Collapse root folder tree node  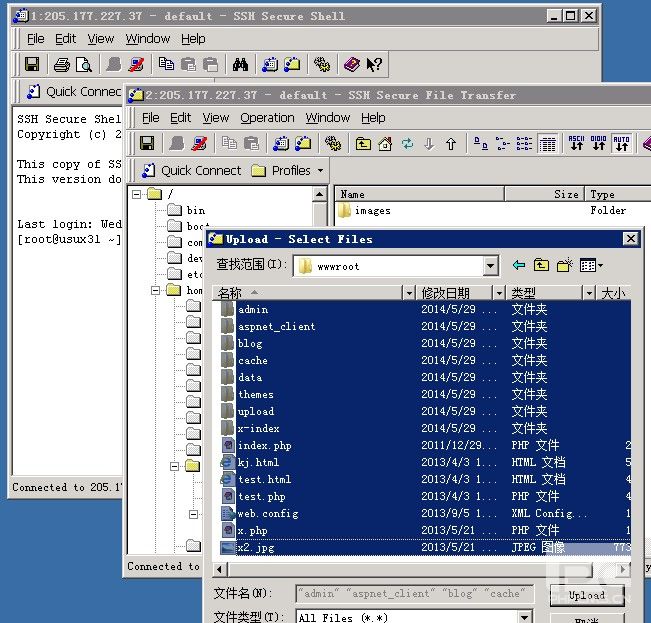click(137, 194)
